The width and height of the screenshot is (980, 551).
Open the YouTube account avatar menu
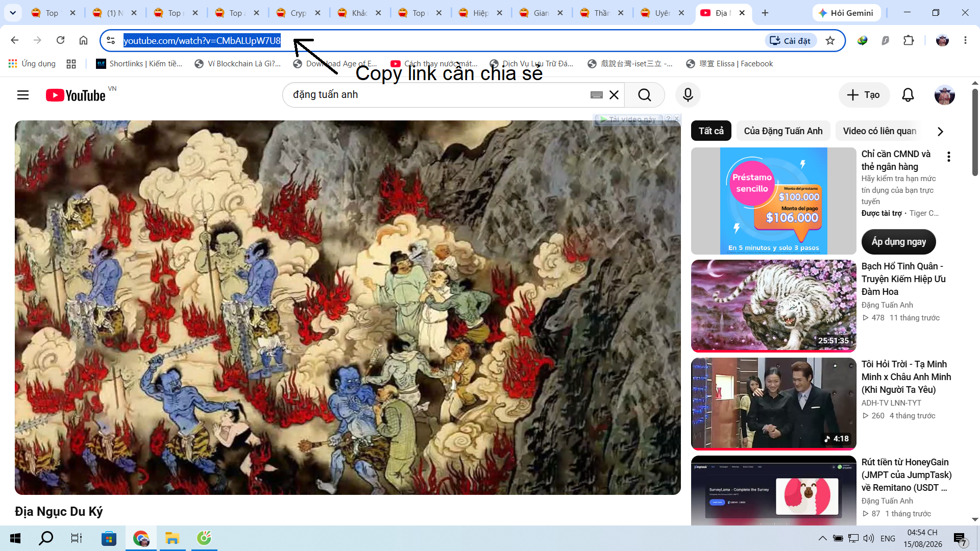coord(945,95)
